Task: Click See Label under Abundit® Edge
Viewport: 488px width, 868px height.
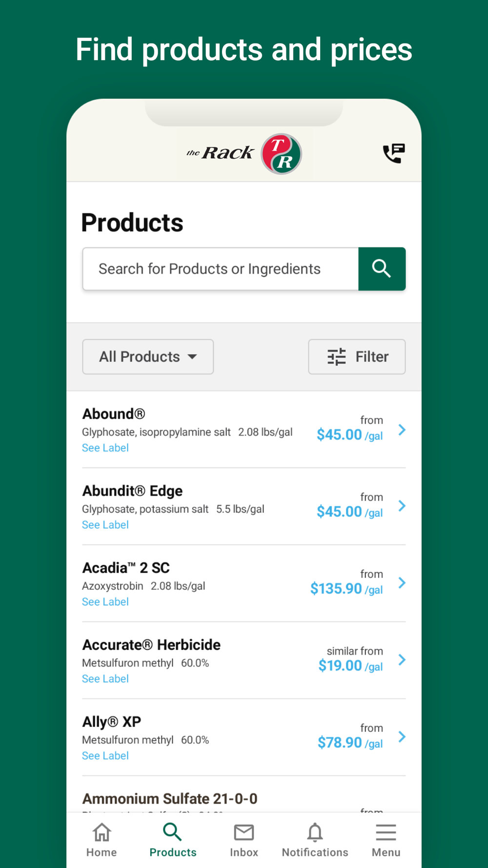Action: (x=105, y=525)
